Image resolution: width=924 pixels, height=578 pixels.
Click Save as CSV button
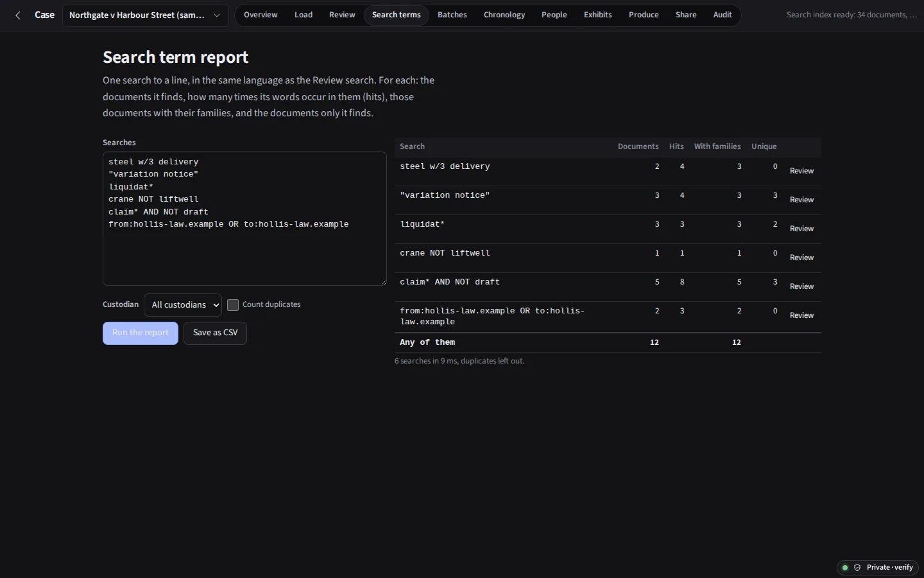(x=216, y=333)
